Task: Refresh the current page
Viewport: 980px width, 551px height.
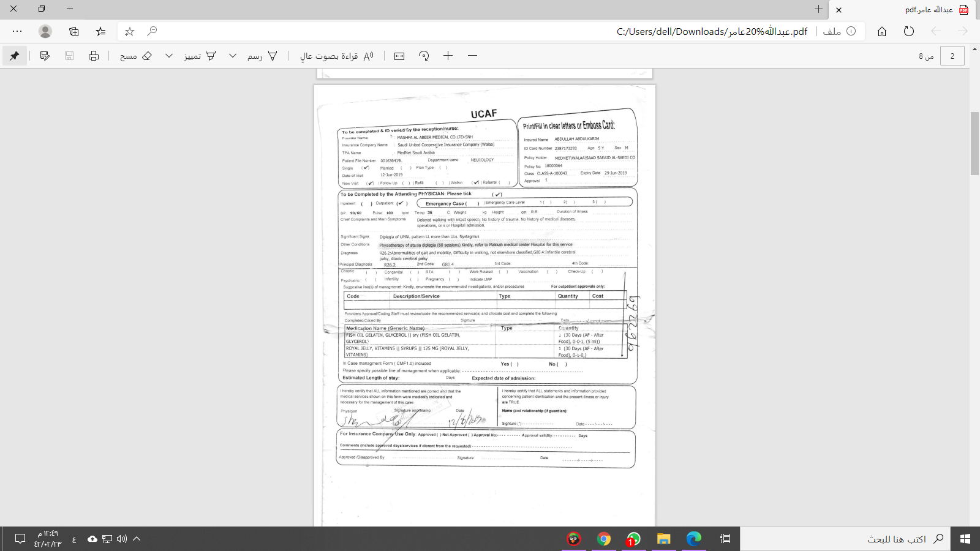Action: 909,31
